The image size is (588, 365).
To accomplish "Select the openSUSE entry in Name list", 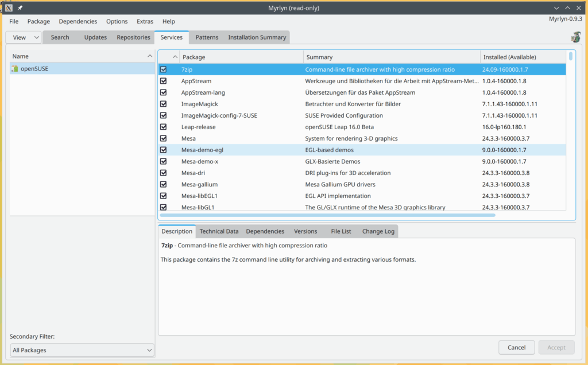I will coord(82,68).
